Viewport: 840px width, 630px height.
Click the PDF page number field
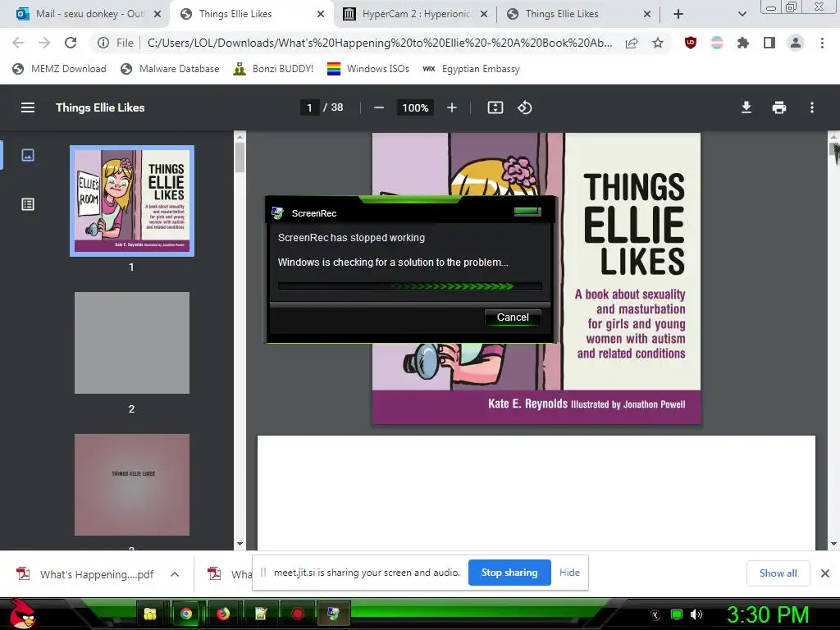coord(309,107)
